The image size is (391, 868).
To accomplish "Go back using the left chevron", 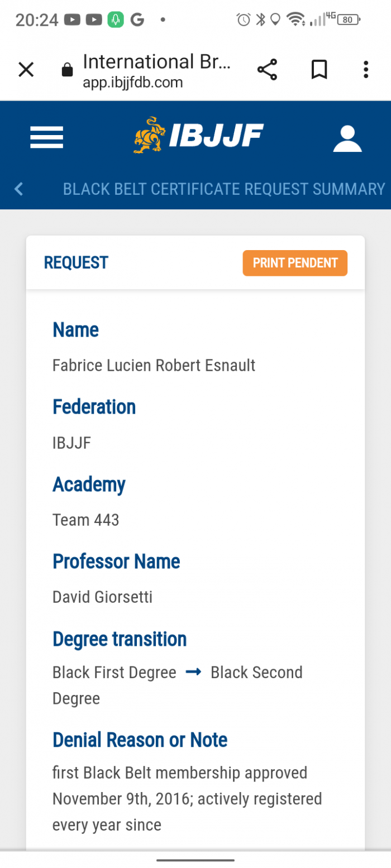I will click(19, 189).
